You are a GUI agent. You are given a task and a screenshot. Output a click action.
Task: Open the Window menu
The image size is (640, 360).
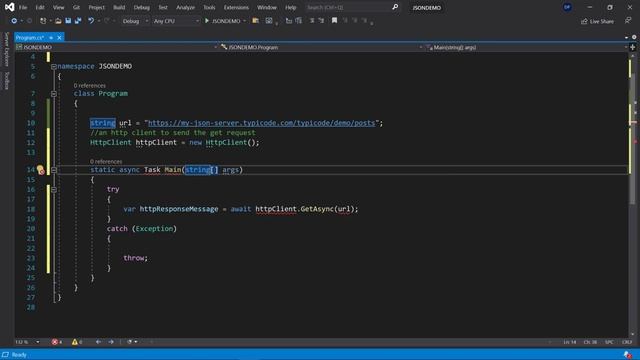[x=267, y=7]
